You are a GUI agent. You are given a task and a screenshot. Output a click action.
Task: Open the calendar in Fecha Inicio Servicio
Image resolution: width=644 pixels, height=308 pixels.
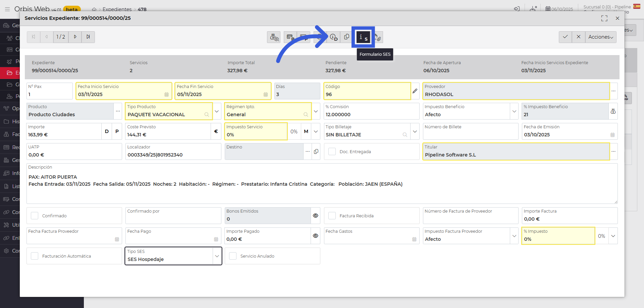coord(166,95)
